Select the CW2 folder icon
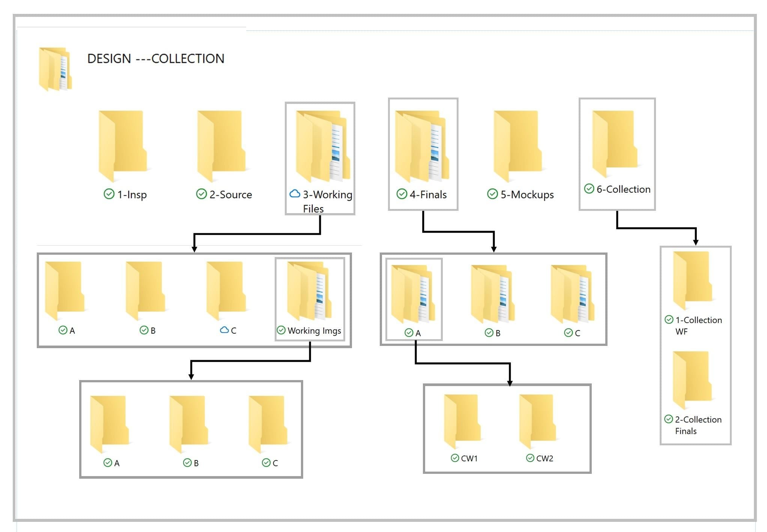 pyautogui.click(x=538, y=421)
